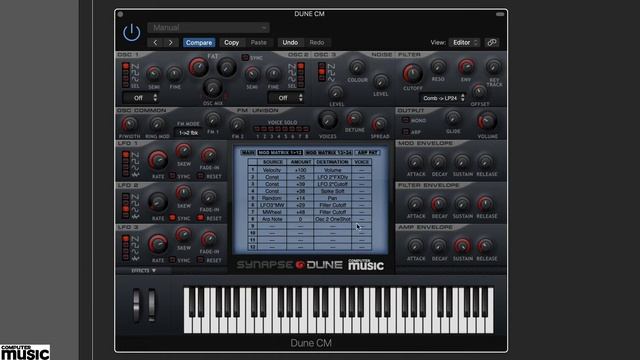
Task: Click the filter ENV knob
Action: (466, 67)
